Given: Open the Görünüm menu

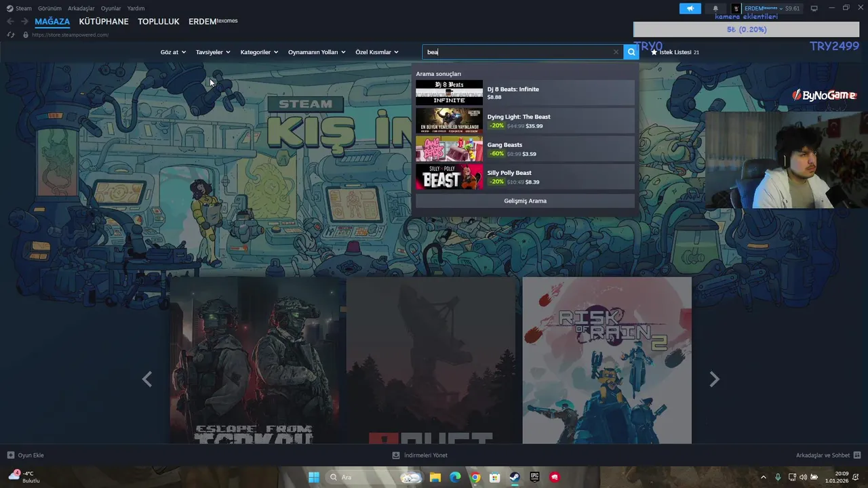Looking at the screenshot, I should (x=50, y=8).
